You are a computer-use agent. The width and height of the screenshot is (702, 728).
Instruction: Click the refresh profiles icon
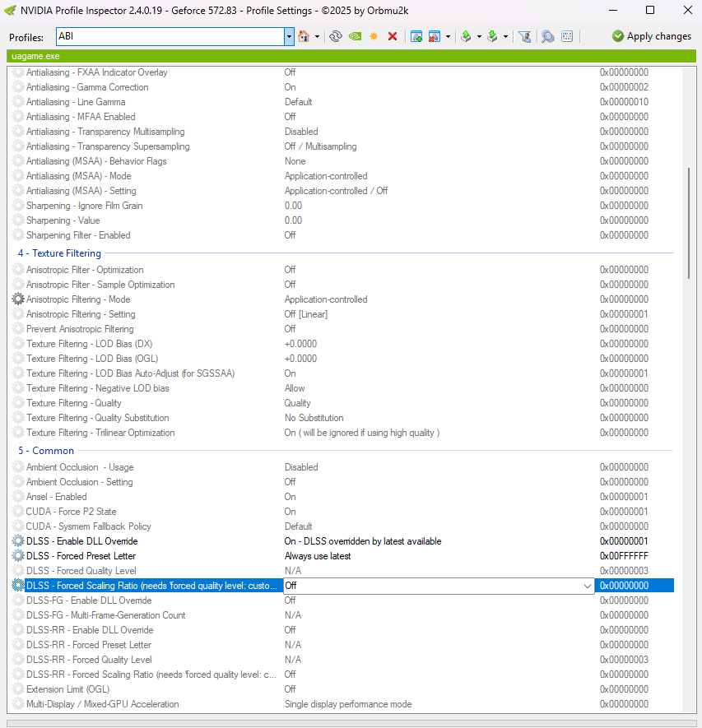click(335, 36)
